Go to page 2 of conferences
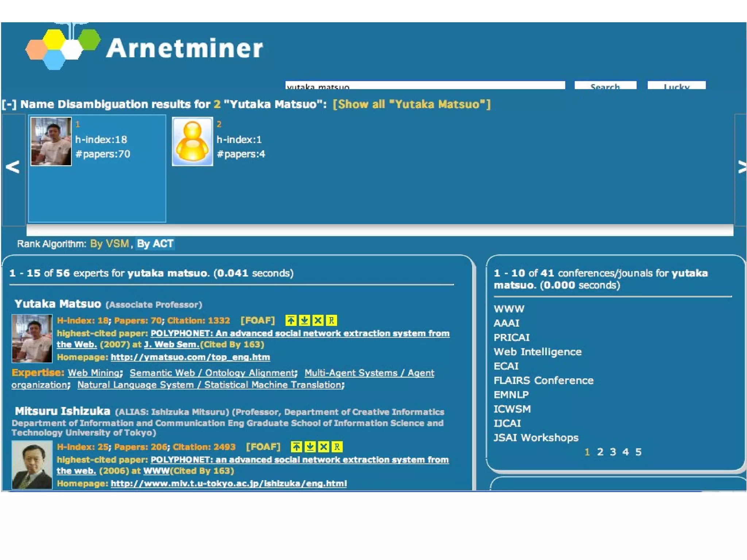747x560 pixels. (x=600, y=452)
